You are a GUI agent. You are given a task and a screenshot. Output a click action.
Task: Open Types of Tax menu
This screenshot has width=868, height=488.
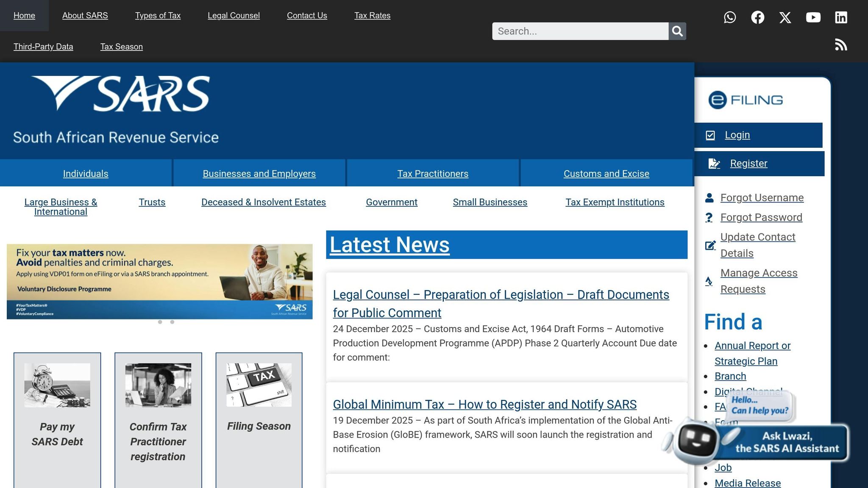point(158,16)
